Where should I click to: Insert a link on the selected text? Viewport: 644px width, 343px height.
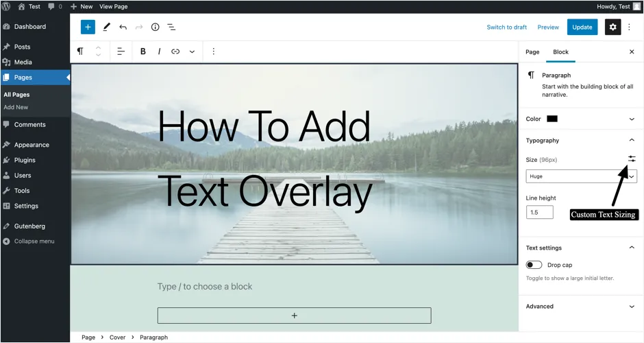(x=175, y=51)
